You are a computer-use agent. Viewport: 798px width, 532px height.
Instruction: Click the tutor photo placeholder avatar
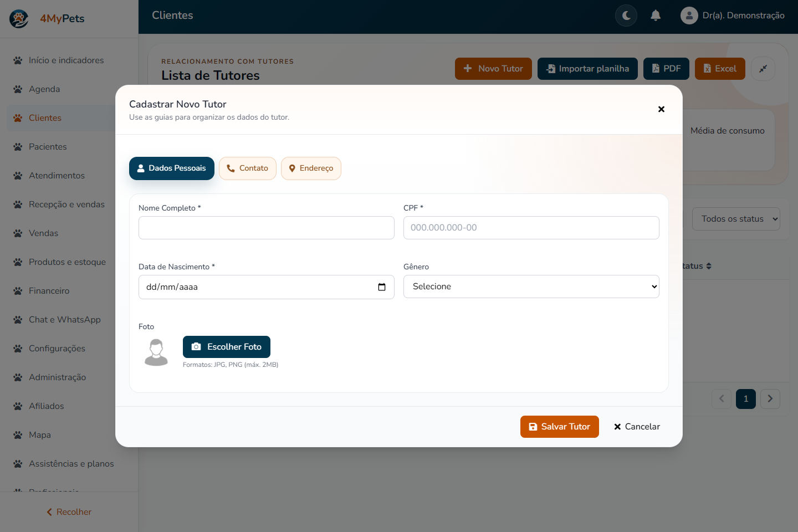pos(156,352)
